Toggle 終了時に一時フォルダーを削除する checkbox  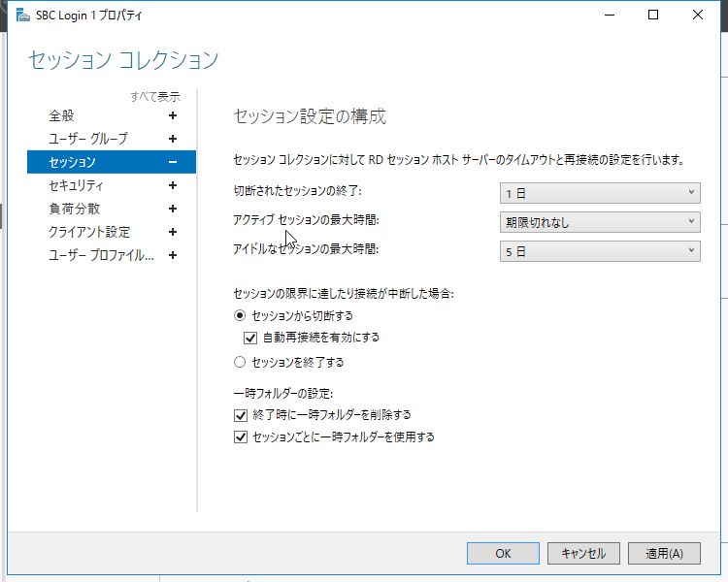point(241,415)
